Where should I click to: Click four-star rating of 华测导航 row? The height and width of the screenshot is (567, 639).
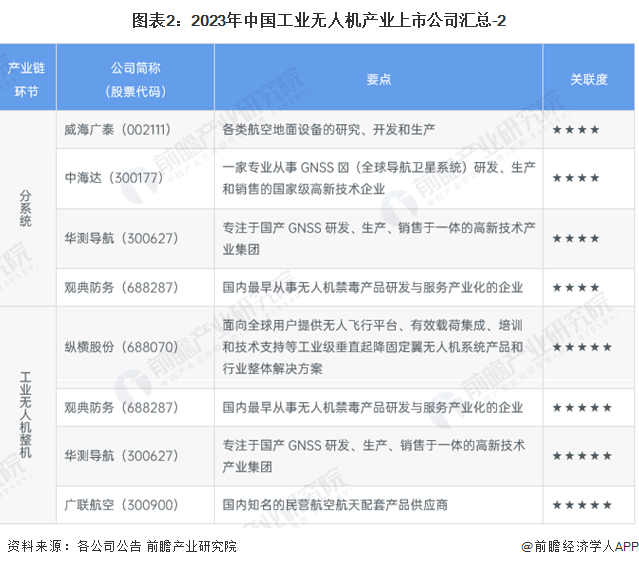[x=576, y=238]
